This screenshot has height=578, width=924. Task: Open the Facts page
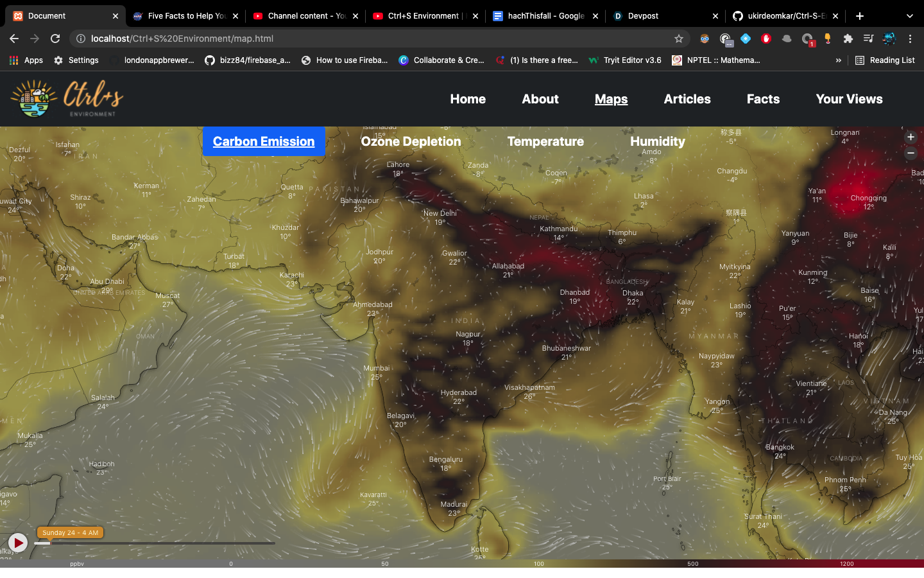pyautogui.click(x=763, y=99)
